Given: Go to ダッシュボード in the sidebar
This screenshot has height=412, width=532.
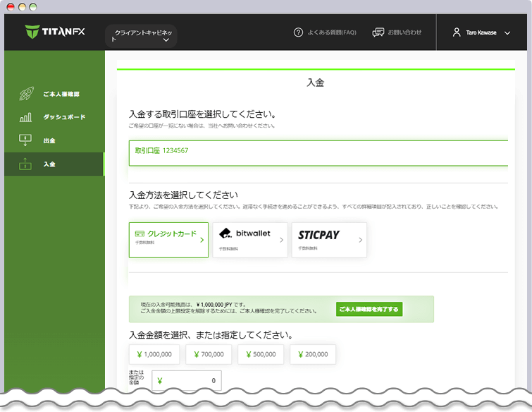Looking at the screenshot, I should (x=64, y=117).
